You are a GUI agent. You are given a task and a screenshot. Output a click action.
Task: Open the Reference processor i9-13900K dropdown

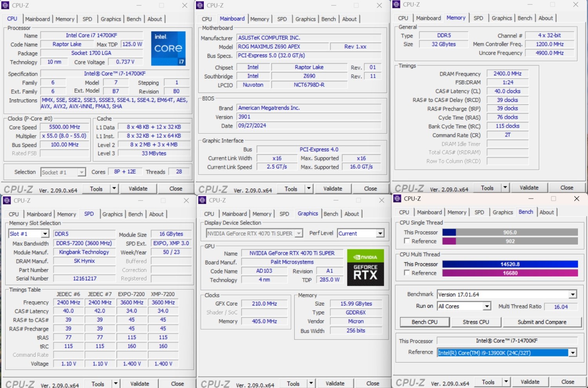[573, 353]
